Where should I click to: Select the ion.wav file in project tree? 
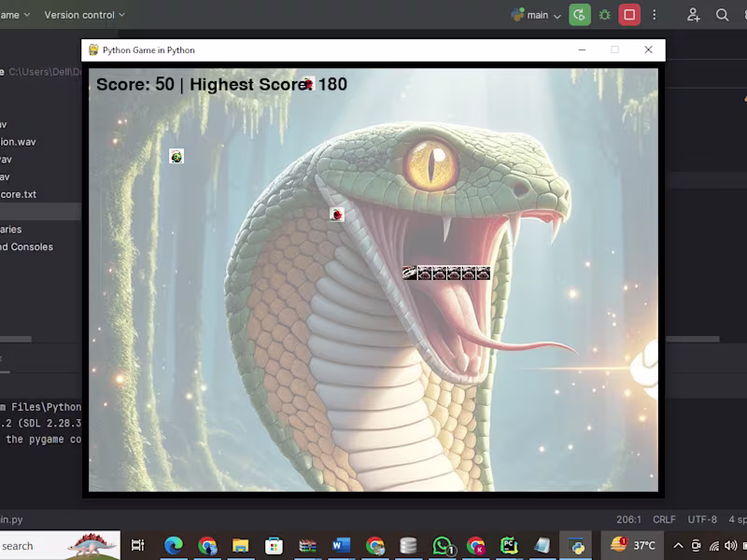(x=18, y=142)
